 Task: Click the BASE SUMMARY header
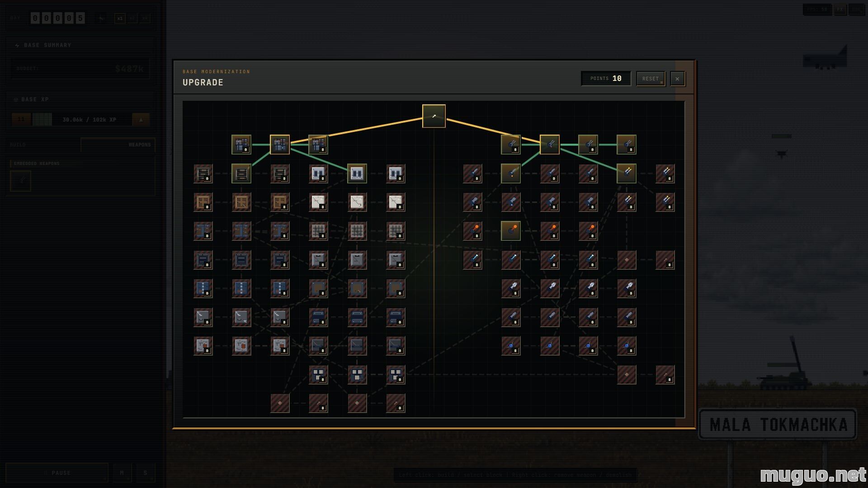tap(47, 45)
